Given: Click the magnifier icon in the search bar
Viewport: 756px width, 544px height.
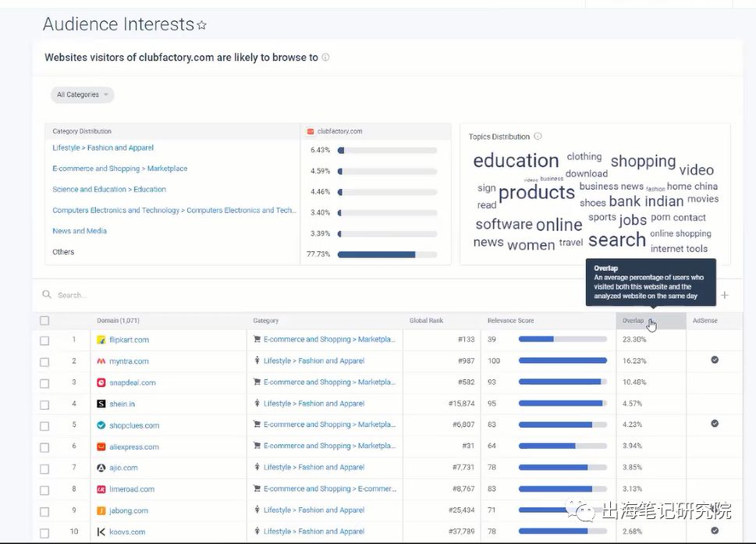Looking at the screenshot, I should point(47,295).
